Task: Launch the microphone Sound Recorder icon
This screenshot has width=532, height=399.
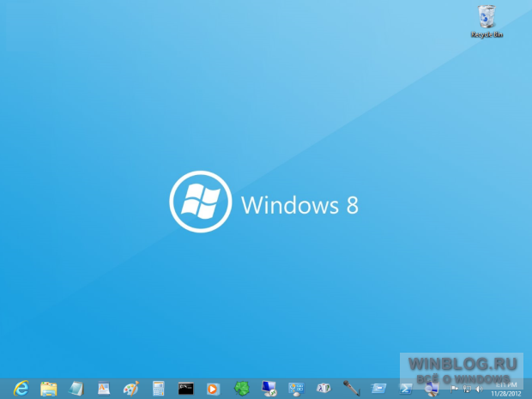Action: click(x=351, y=389)
